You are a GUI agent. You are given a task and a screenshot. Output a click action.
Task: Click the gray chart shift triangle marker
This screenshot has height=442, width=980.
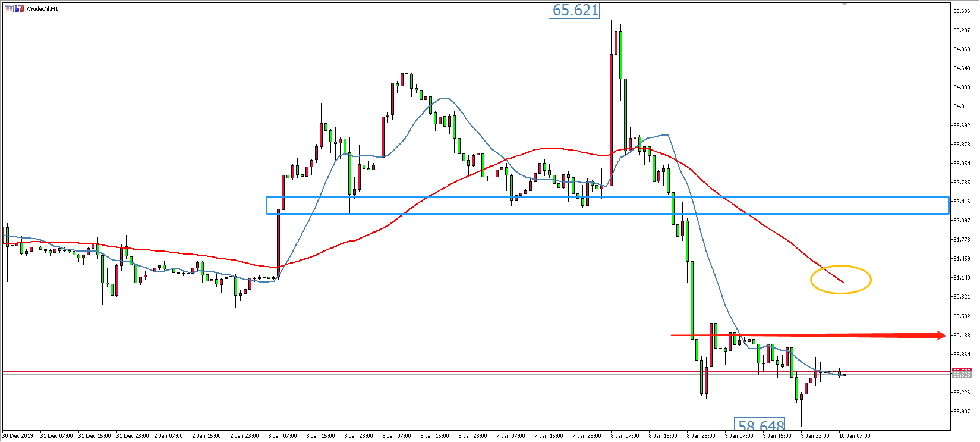843,4
